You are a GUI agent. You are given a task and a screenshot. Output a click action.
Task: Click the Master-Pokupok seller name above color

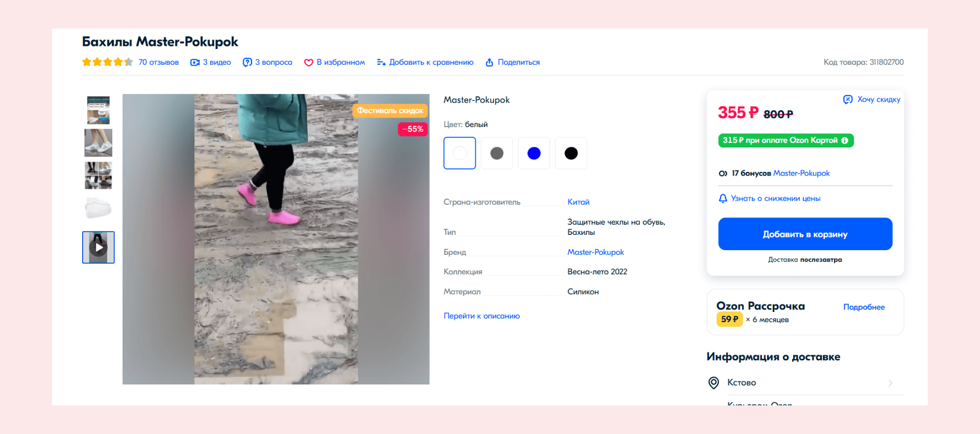tap(477, 100)
